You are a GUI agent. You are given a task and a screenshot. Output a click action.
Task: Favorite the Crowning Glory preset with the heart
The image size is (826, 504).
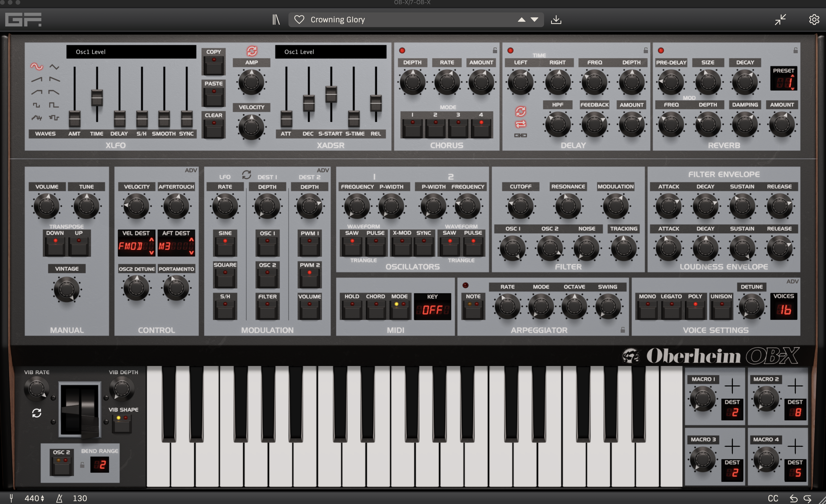299,19
